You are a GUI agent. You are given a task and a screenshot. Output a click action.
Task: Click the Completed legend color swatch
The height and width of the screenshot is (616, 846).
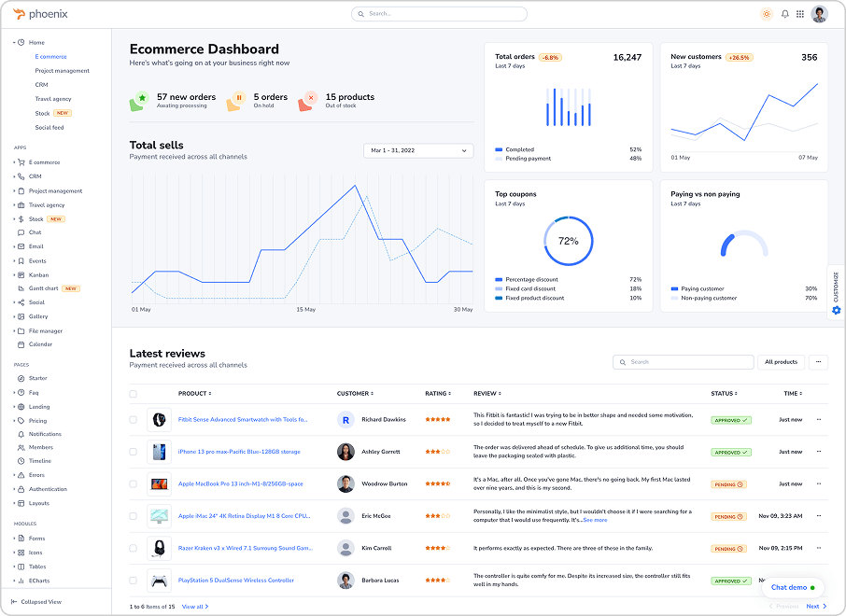(x=499, y=149)
